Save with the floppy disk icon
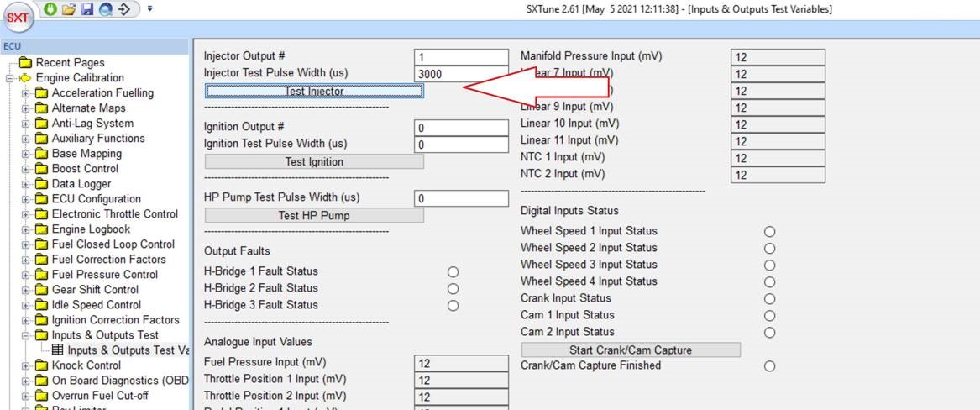Image resolution: width=980 pixels, height=410 pixels. click(87, 8)
